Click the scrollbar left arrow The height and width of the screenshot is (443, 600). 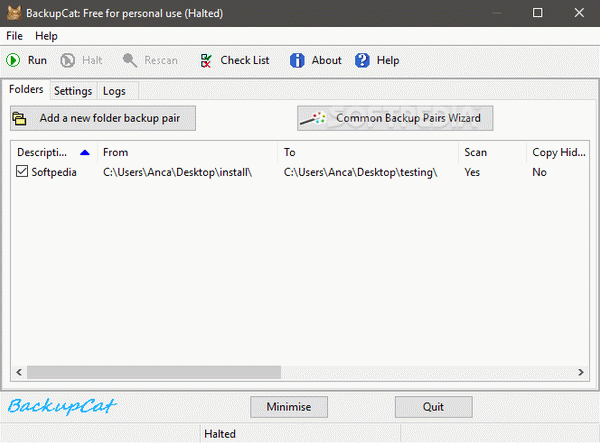coord(19,372)
